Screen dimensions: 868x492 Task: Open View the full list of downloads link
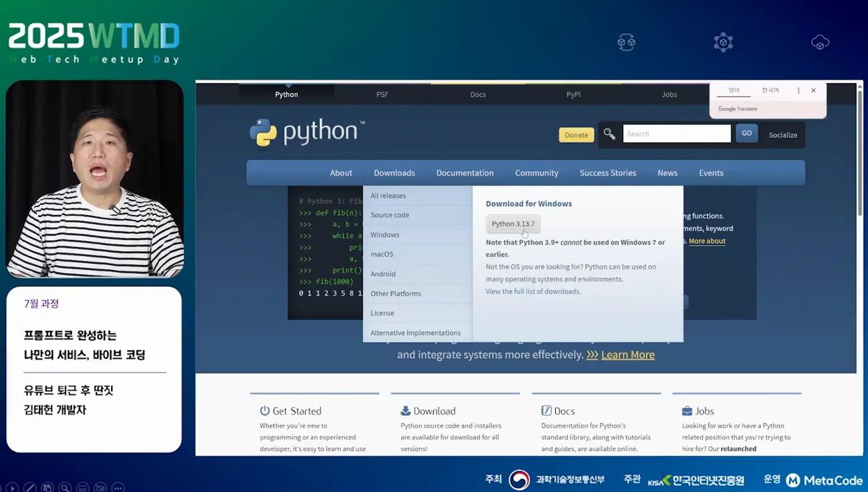[533, 291]
